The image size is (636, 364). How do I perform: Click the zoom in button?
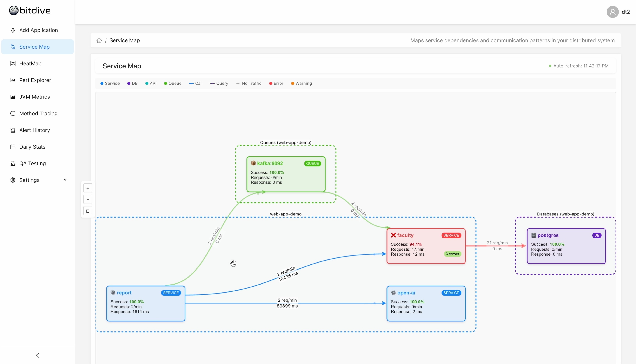(x=87, y=188)
